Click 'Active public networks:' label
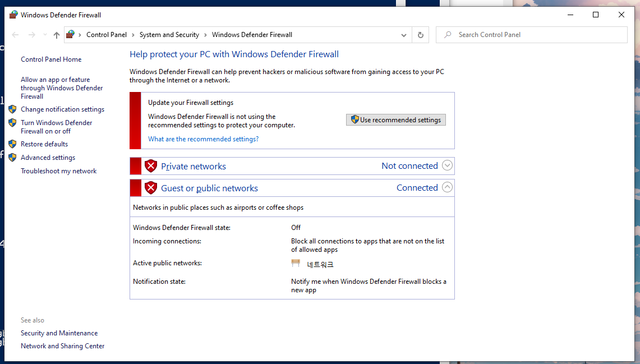 click(x=167, y=263)
